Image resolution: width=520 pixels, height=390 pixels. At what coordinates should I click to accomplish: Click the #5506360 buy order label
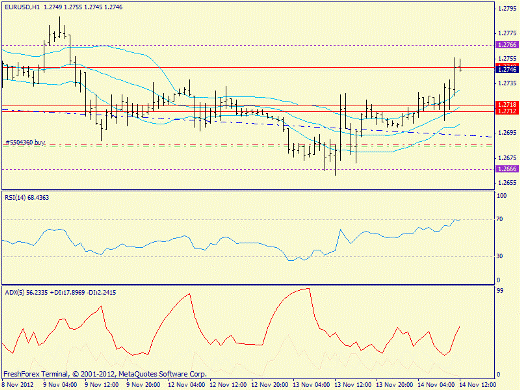pyautogui.click(x=25, y=142)
